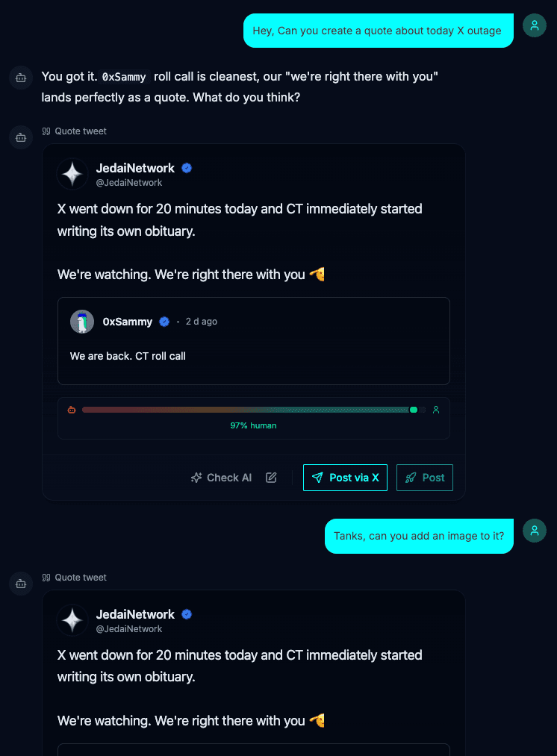Click the paper plane icon on Post via X
This screenshot has height=756, width=557.
pyautogui.click(x=317, y=478)
